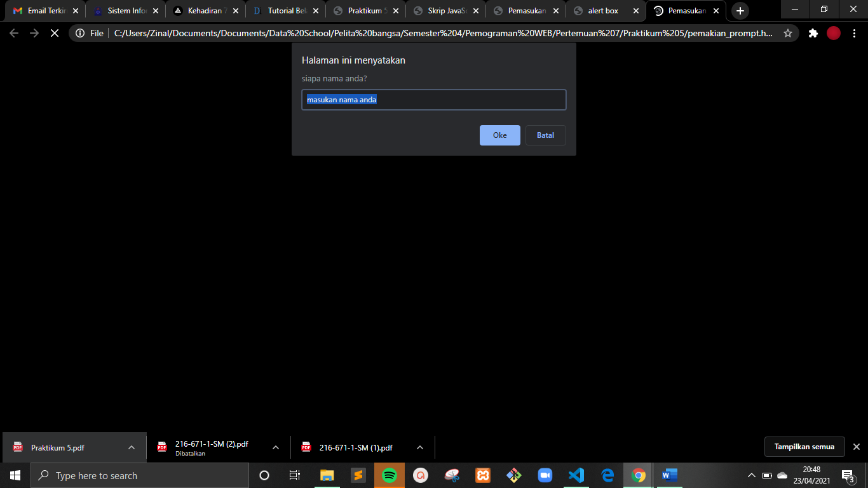Screen dimensions: 868x488
Task: Show hidden icons in system tray
Action: coord(750,475)
